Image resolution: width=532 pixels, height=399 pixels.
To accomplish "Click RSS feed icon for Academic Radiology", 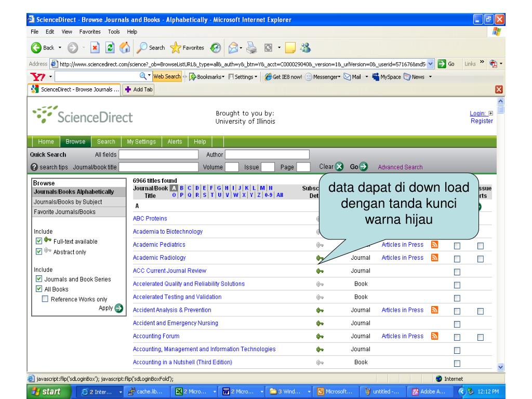I will pos(434,258).
